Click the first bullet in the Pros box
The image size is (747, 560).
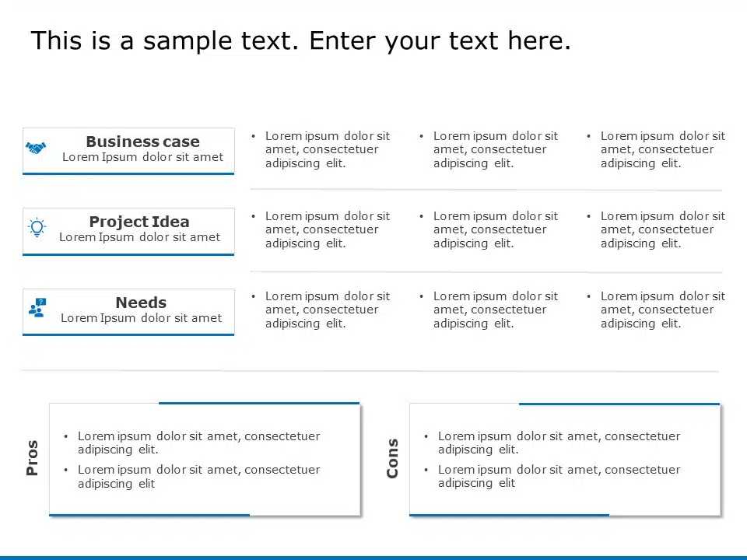198,443
